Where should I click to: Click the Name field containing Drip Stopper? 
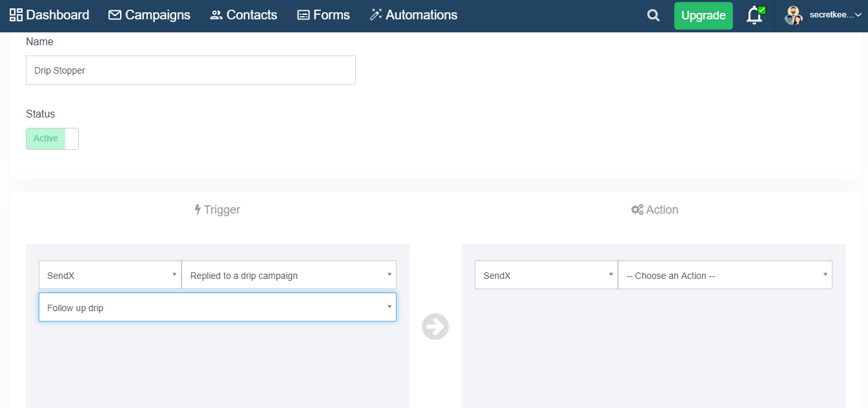pyautogui.click(x=191, y=70)
